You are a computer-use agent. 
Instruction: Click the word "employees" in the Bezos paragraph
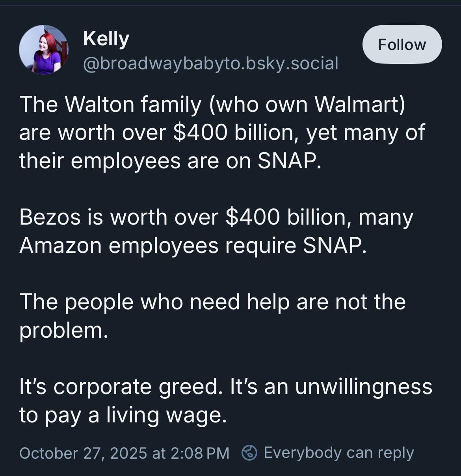pyautogui.click(x=163, y=245)
